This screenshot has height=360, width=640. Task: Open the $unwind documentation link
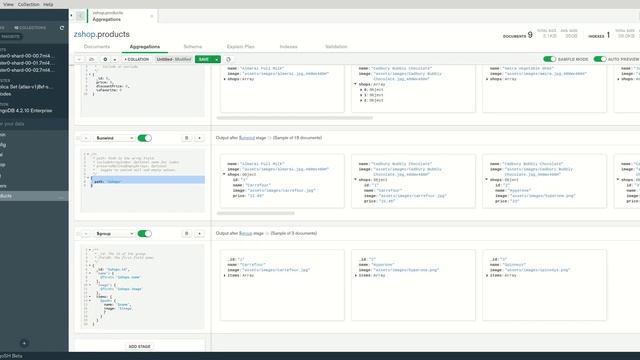pos(247,138)
